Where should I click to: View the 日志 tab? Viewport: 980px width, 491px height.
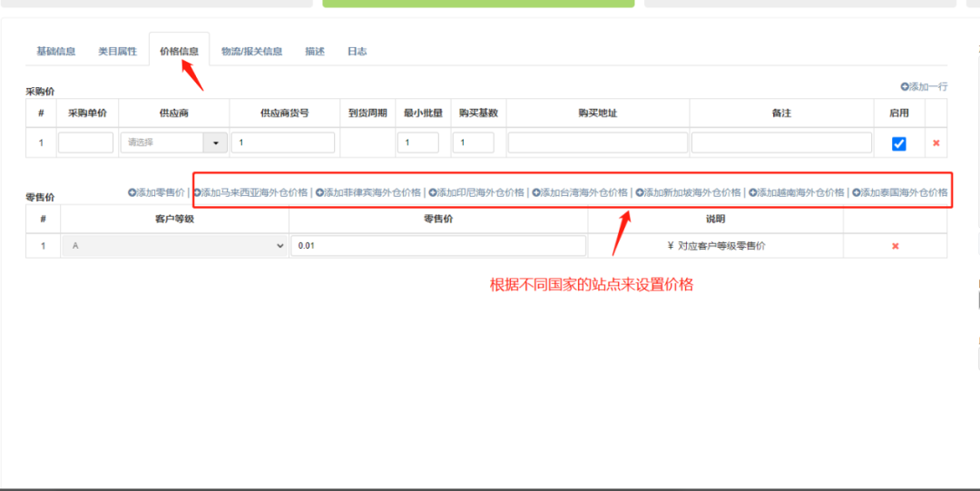point(357,52)
